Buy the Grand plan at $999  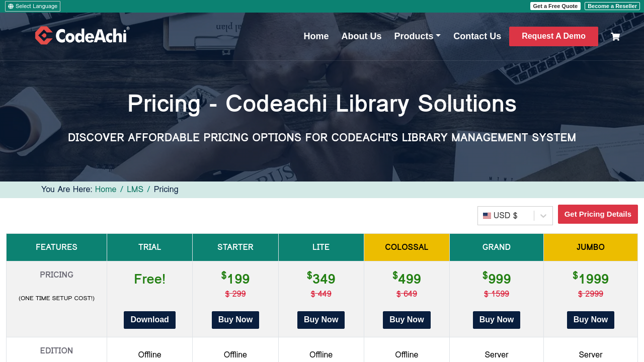pyautogui.click(x=496, y=320)
